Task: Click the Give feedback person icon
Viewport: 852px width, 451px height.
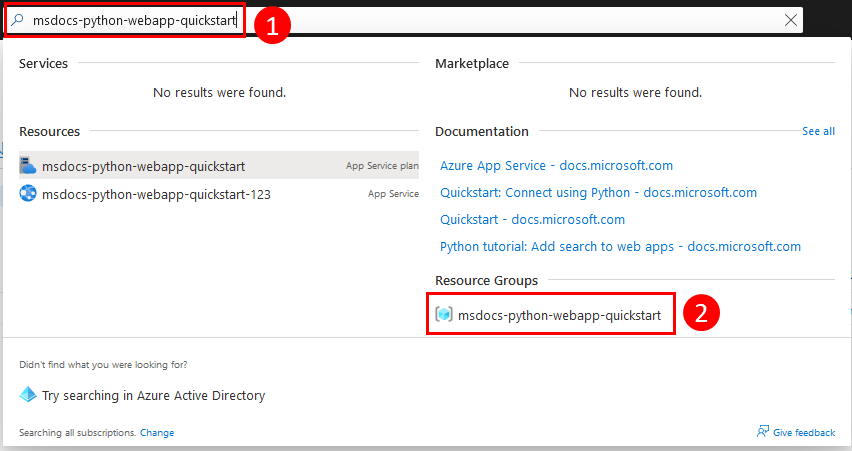Action: (x=763, y=431)
